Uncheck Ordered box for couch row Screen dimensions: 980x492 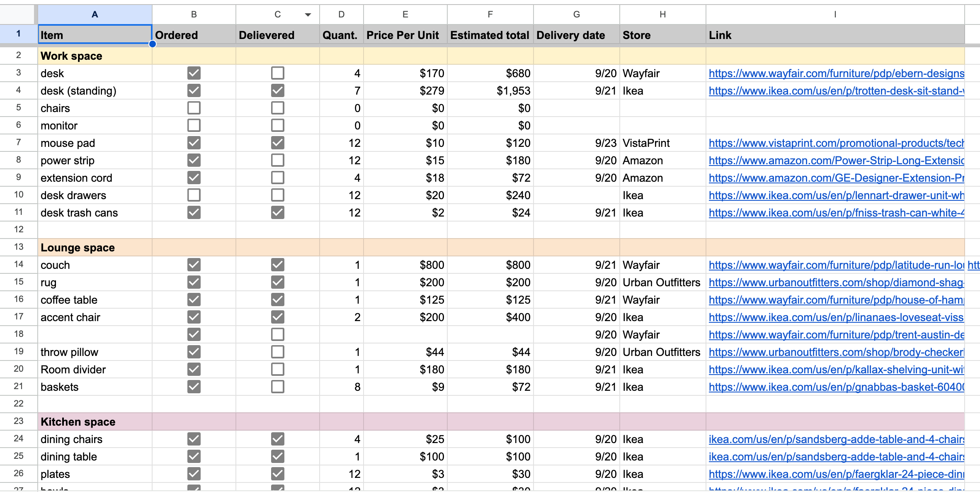point(194,265)
